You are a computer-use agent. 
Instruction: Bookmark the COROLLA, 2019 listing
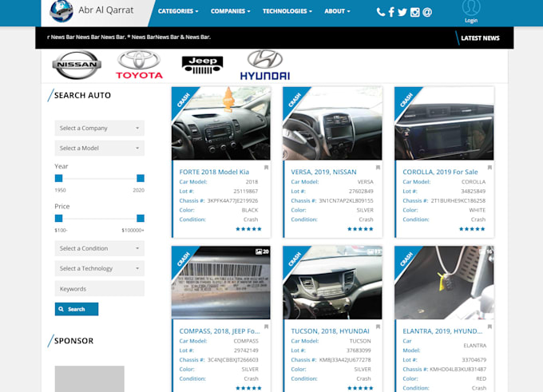(489, 168)
